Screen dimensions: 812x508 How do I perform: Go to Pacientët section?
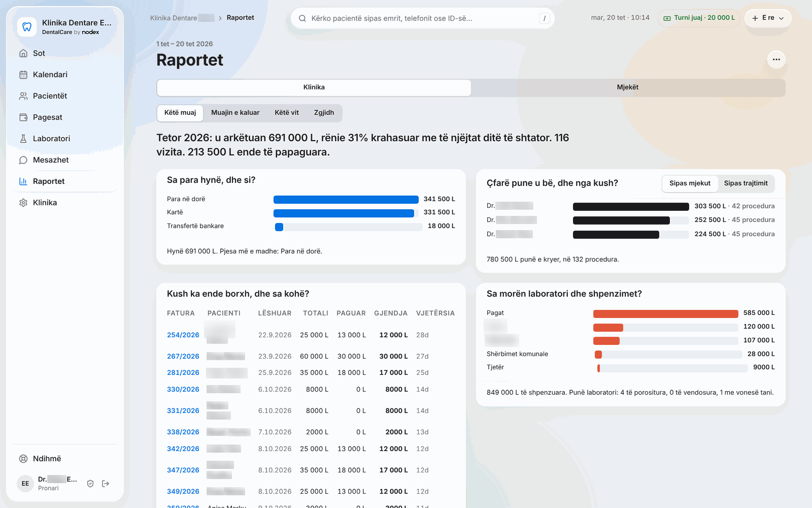[x=65, y=96]
